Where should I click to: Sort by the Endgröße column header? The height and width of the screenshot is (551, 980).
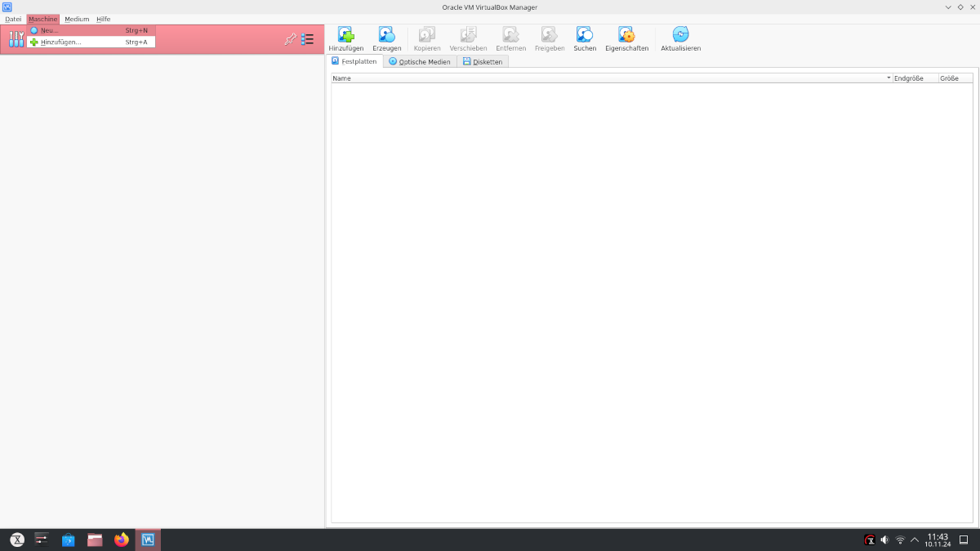pos(915,78)
